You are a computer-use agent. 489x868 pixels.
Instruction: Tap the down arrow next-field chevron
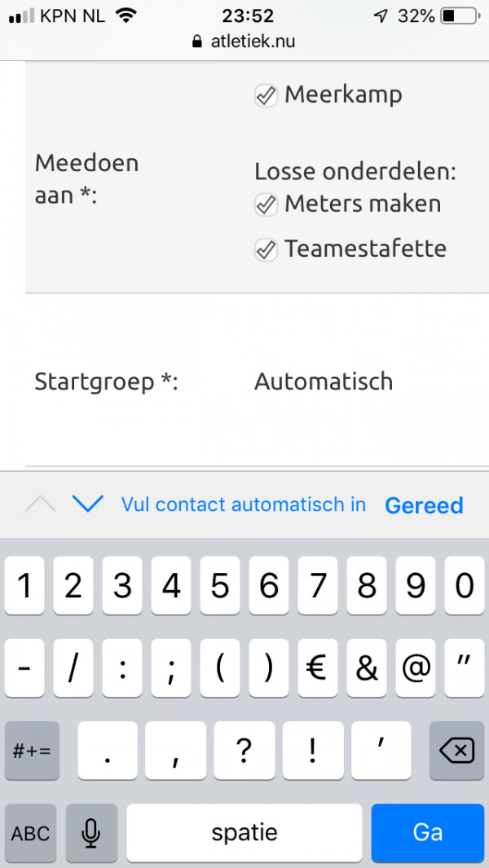point(87,504)
